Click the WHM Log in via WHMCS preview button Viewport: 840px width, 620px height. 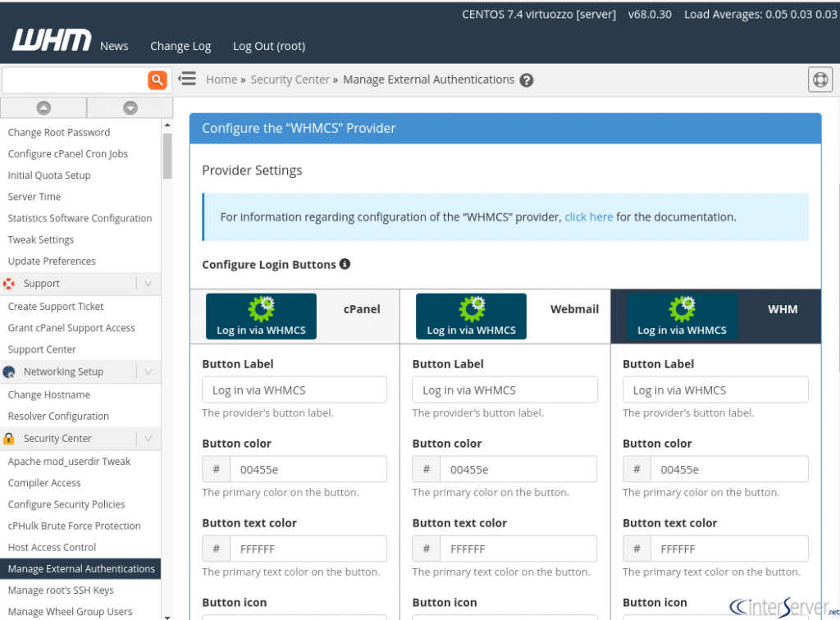tap(682, 317)
